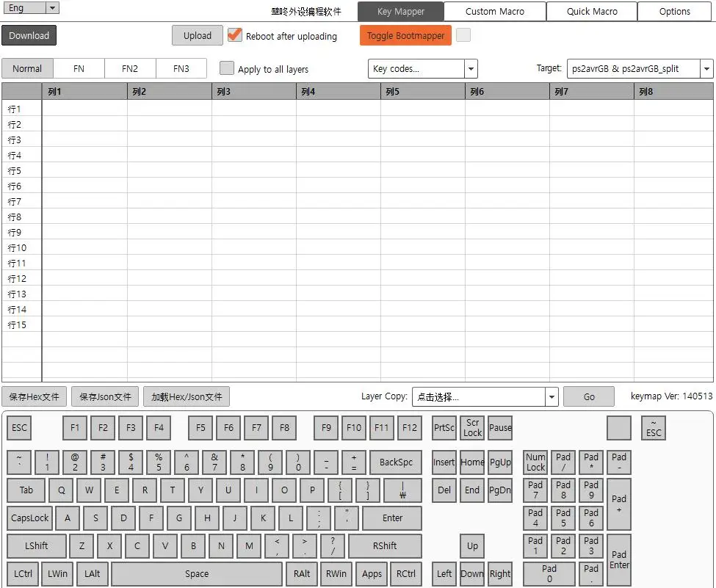Pick the blank key next to ~ESC
Screen dimensions: 716x588
pos(619,428)
